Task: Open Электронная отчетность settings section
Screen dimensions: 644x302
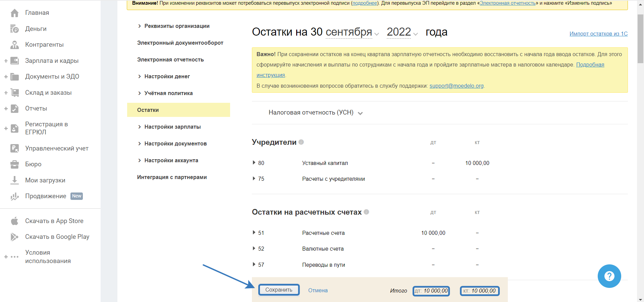Action: (170, 60)
